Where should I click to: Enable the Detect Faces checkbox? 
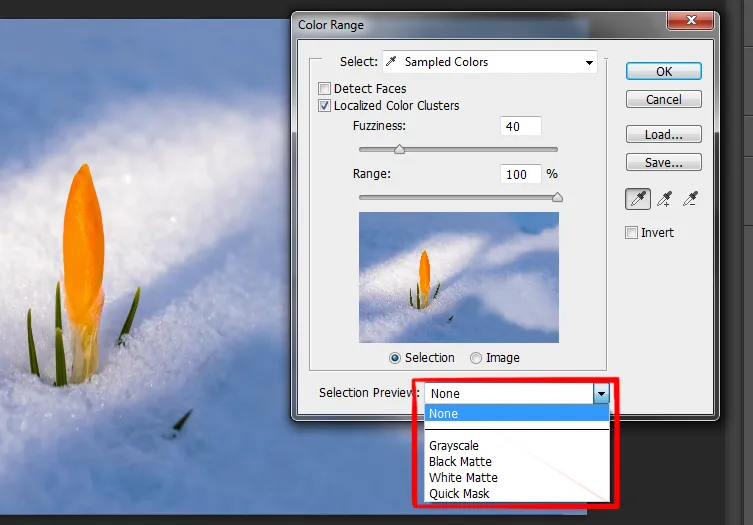pyautogui.click(x=324, y=89)
